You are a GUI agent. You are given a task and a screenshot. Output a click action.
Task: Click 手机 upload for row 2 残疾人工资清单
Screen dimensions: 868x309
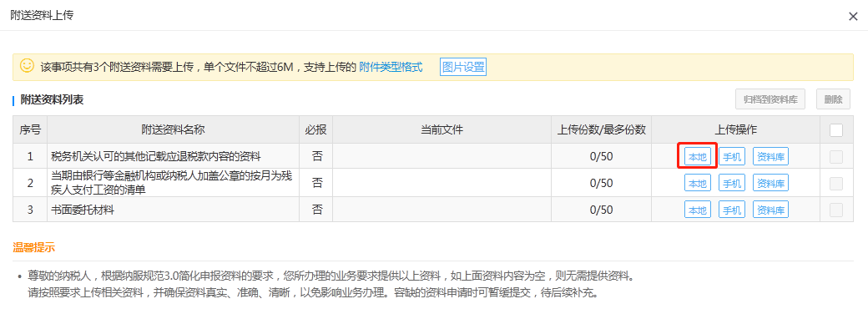[x=732, y=183]
